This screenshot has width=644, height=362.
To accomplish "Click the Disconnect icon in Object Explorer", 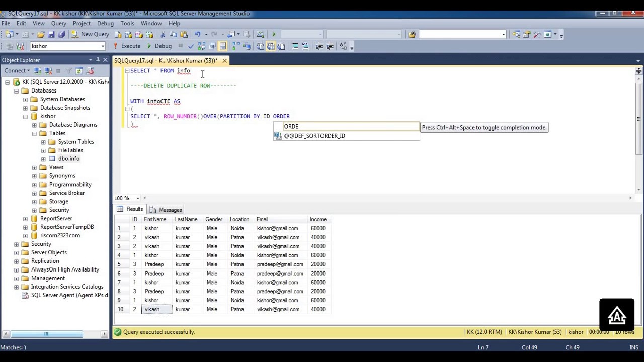I will pyautogui.click(x=48, y=71).
